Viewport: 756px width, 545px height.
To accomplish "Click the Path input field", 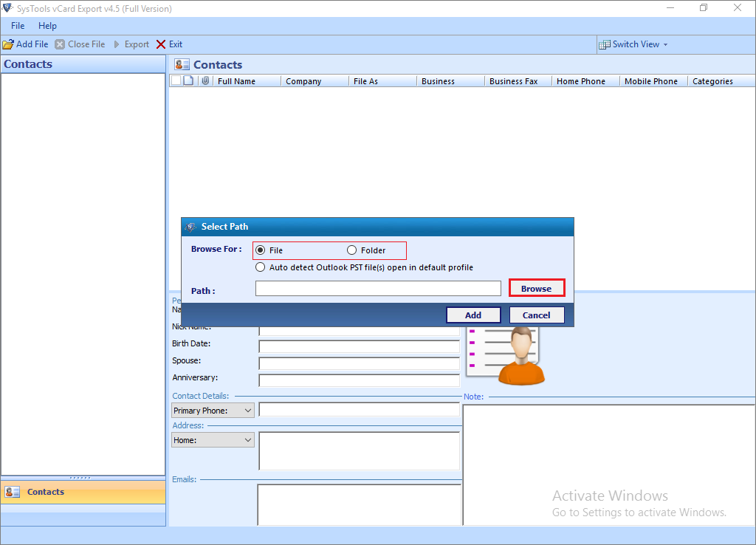I will pos(379,289).
